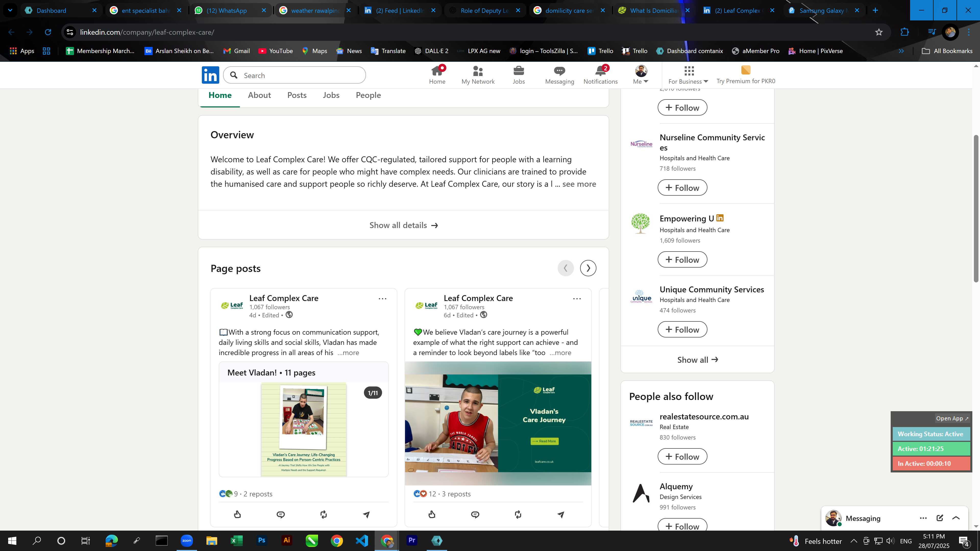Click the LinkedIn Search field
This screenshot has height=551, width=980.
click(x=295, y=75)
